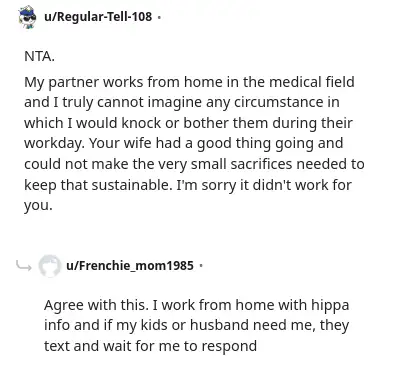Click the dot separator after u/Regular-Tell-108
Image resolution: width=400 pixels, height=381 pixels.
(159, 17)
